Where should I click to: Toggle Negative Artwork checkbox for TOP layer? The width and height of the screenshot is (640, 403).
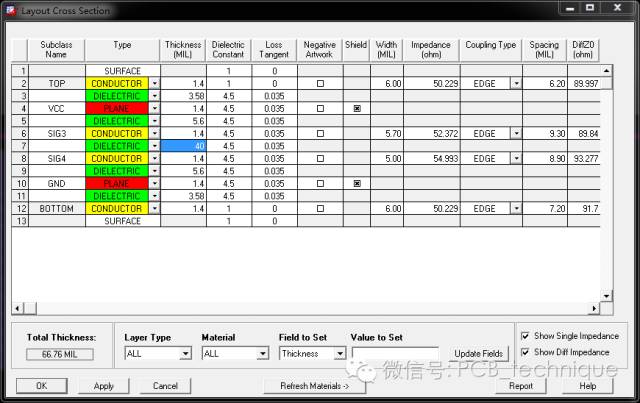pyautogui.click(x=320, y=84)
